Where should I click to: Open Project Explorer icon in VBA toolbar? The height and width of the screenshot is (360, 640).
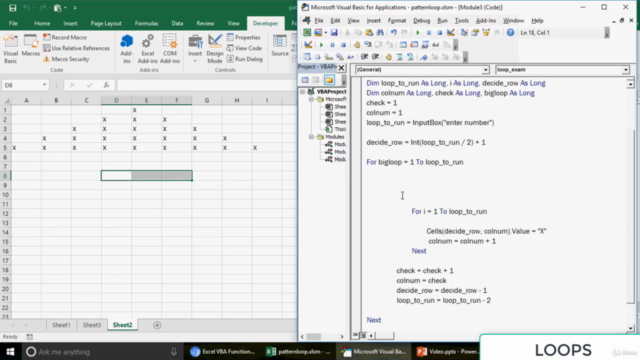point(464,33)
